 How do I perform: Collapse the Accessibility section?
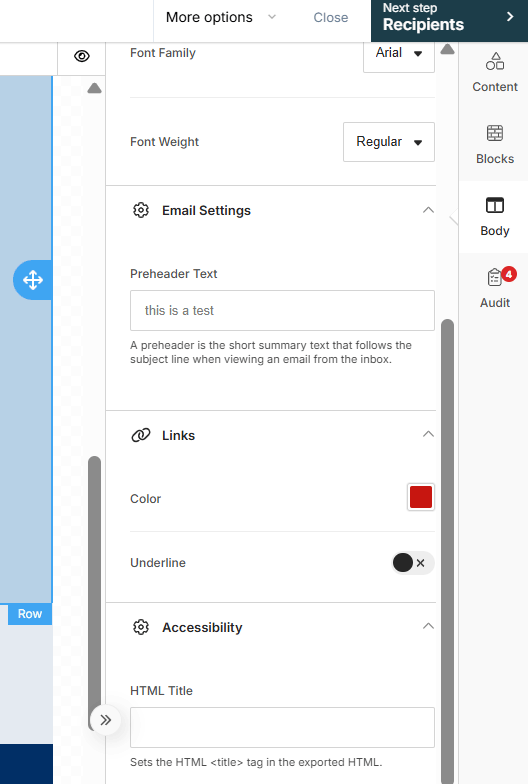coord(428,626)
